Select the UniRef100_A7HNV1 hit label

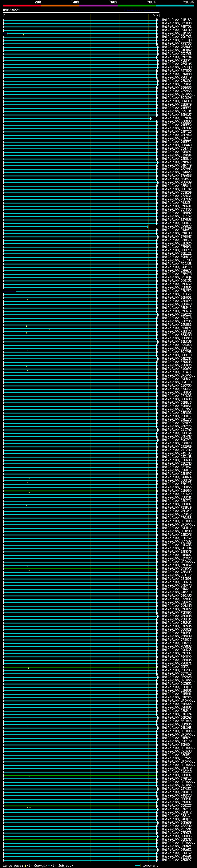pyautogui.click(x=176, y=247)
